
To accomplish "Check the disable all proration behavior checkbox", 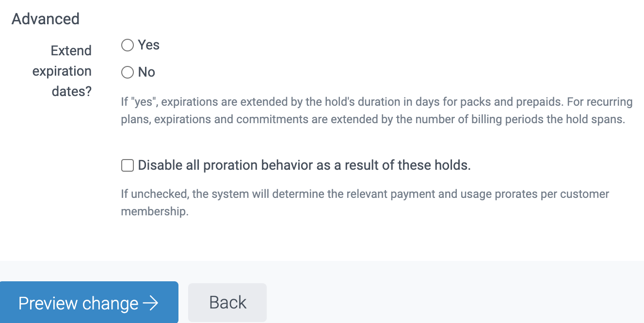I will 127,165.
